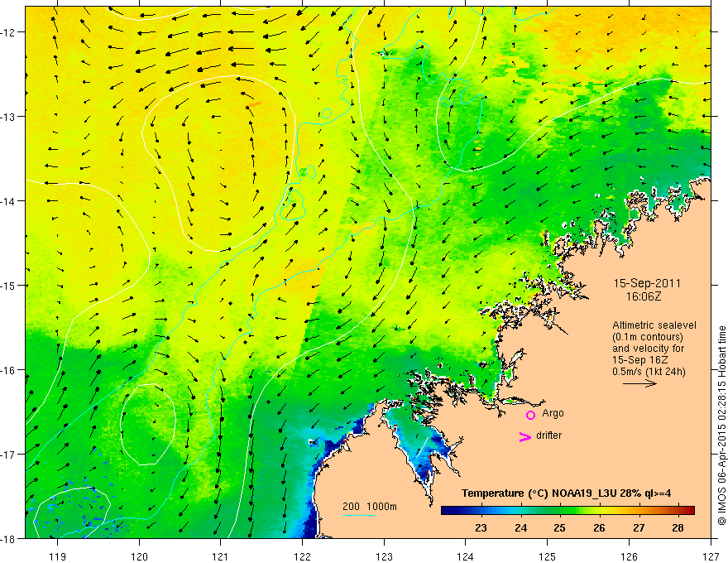Click the Temperature NOAA19_L3U colorbar title
Screen dimensions: 728x563
[x=566, y=493]
